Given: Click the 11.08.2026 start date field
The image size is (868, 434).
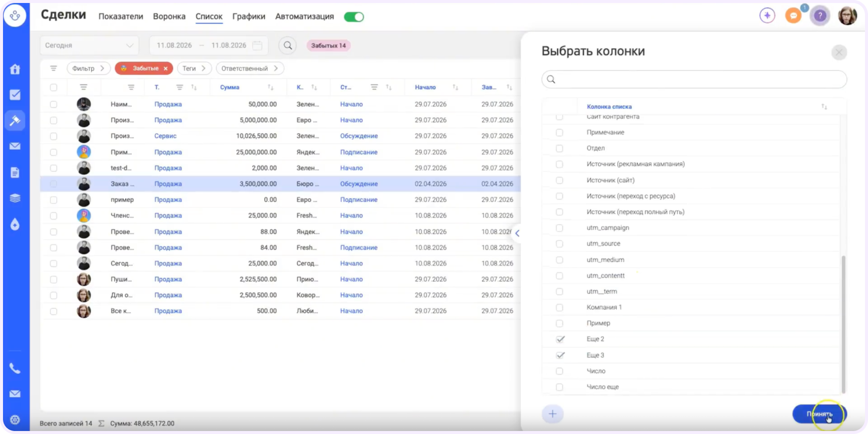Looking at the screenshot, I should pyautogui.click(x=174, y=45).
